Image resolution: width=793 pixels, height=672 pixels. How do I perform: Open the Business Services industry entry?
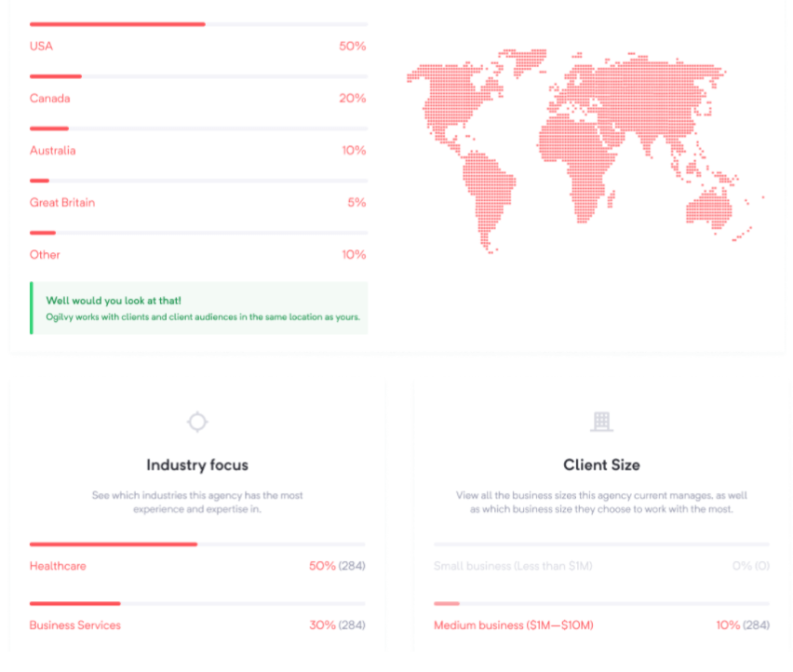coord(74,625)
